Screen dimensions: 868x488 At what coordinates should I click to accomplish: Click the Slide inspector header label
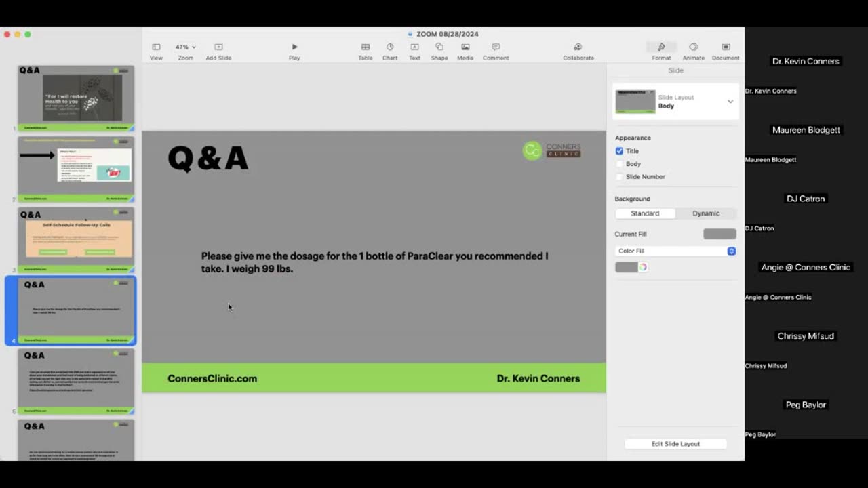[x=675, y=70]
